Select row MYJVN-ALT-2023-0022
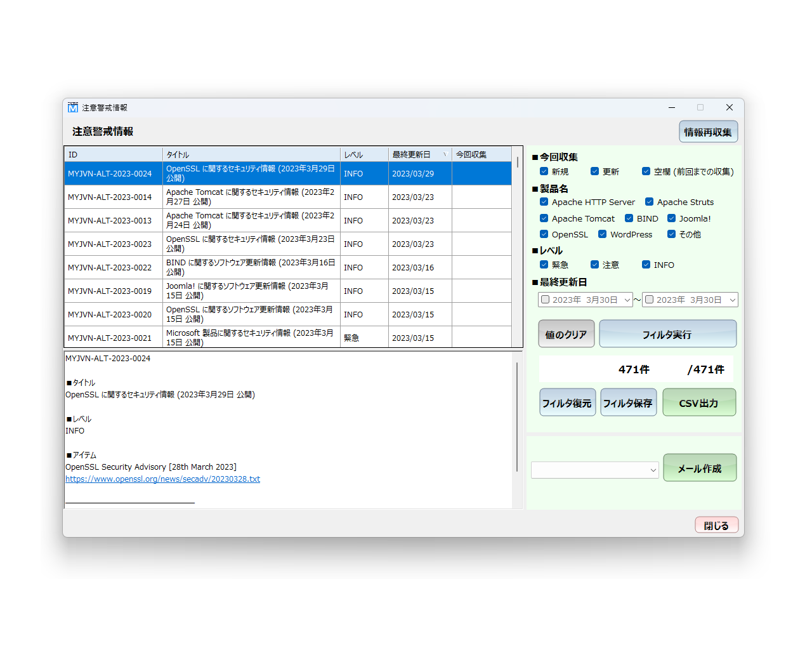 tap(288, 267)
